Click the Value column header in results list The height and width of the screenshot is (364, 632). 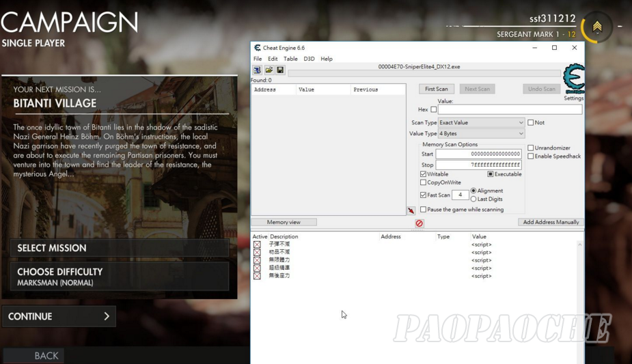point(323,89)
